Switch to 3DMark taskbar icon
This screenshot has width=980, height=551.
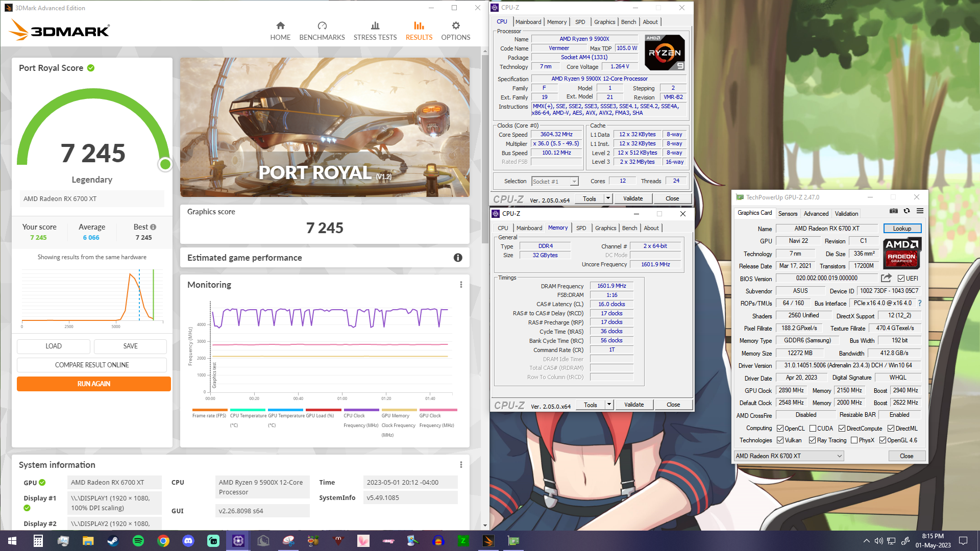(x=488, y=541)
